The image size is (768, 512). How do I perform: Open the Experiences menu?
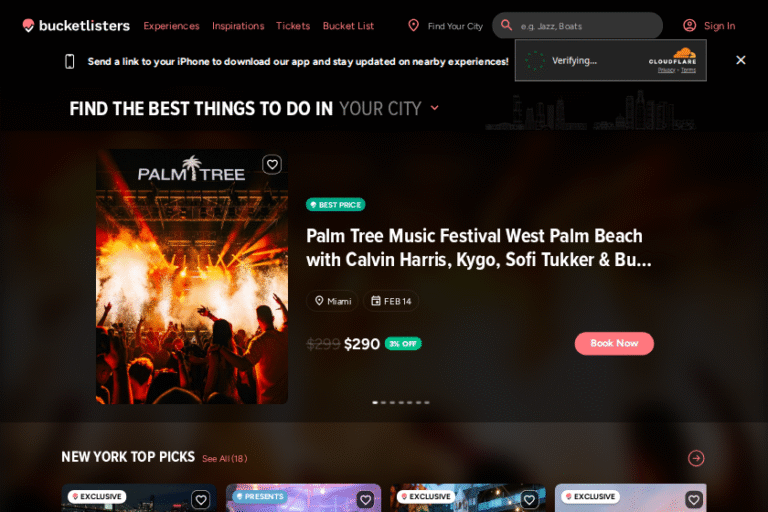click(x=171, y=26)
